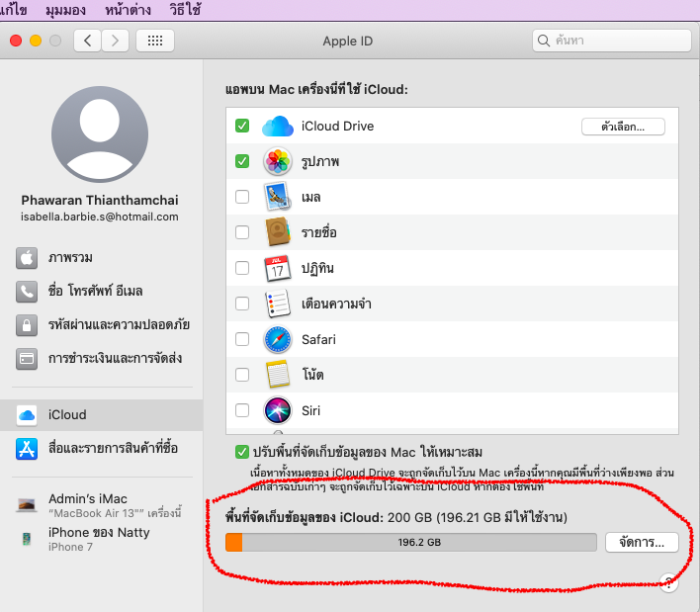The width and height of the screenshot is (700, 612).
Task: Open the วิธีใช้ help menu
Action: (185, 9)
